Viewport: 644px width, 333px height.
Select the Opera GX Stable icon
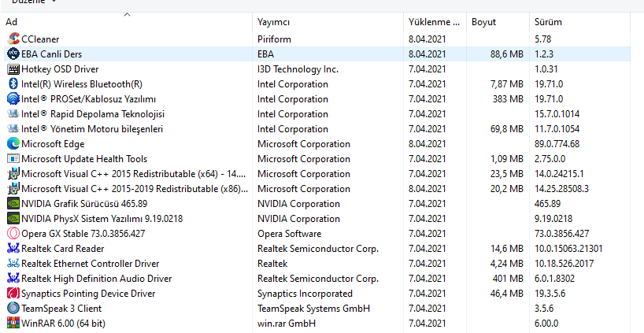click(x=13, y=234)
